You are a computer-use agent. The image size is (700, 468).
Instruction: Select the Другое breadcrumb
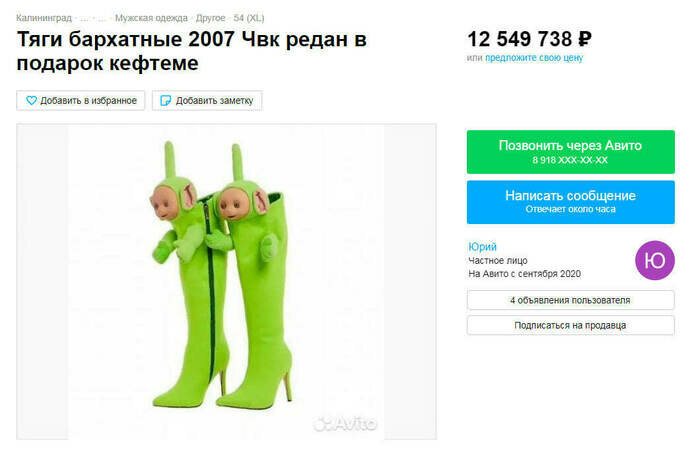(x=211, y=18)
